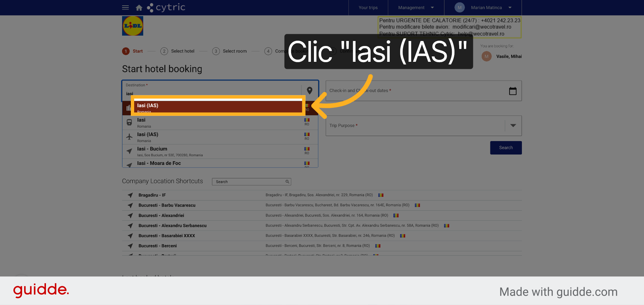Open Your trips

click(x=368, y=7)
